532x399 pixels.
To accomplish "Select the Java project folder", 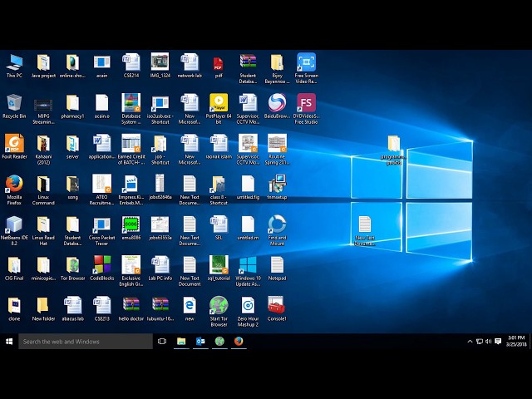I will [x=43, y=62].
